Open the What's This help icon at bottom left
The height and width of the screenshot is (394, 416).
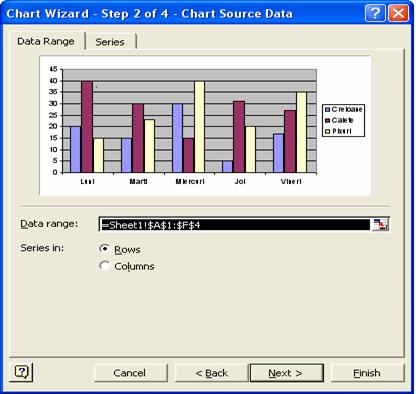(x=22, y=372)
